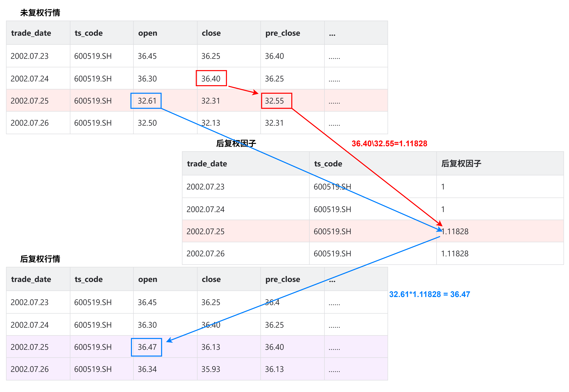Click the red-boxed 36.40 close value
The height and width of the screenshot is (392, 569).
tap(211, 79)
